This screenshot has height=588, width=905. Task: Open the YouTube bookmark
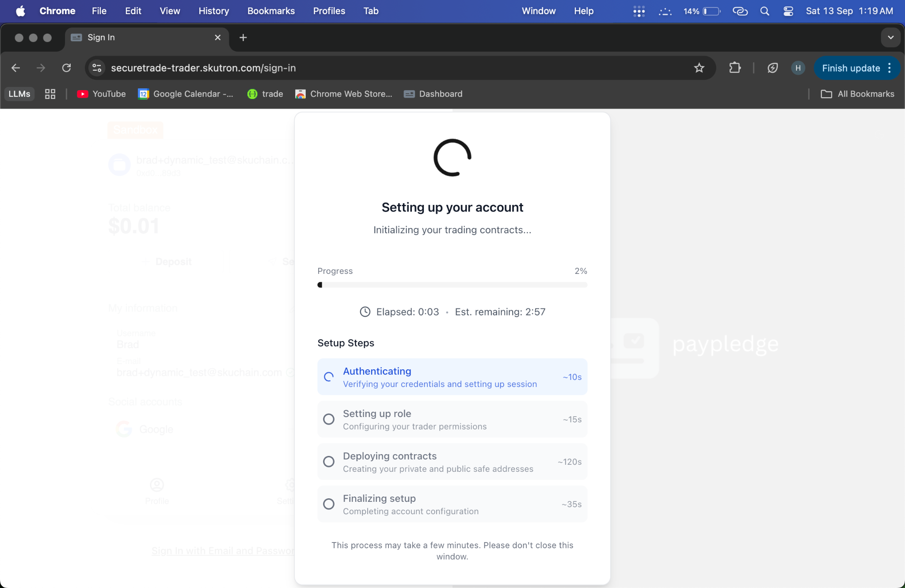tap(101, 94)
